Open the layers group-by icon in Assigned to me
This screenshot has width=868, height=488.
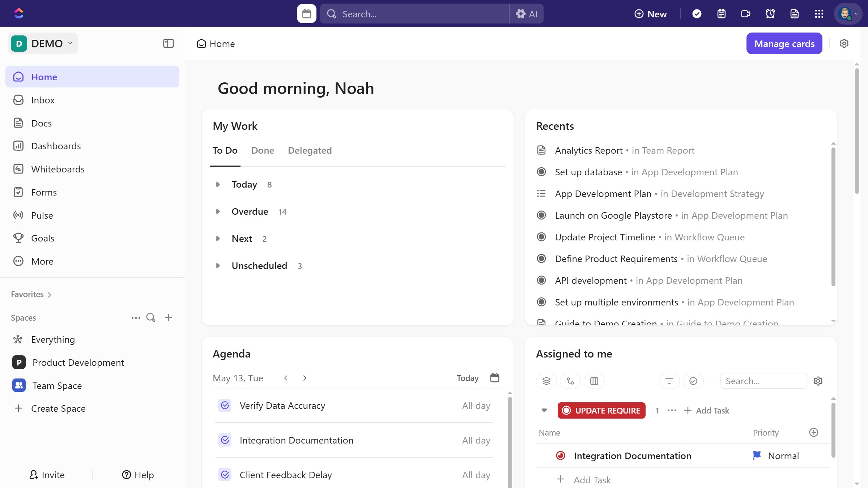click(546, 381)
